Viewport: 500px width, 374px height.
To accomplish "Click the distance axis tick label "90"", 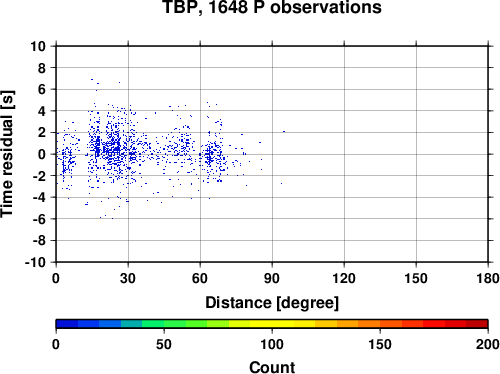I will 272,278.
